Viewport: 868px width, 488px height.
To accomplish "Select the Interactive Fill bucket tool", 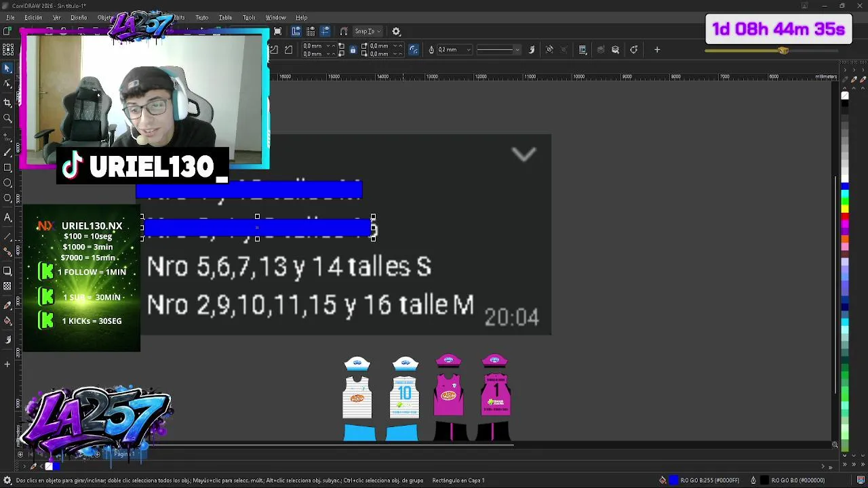I will click(7, 321).
